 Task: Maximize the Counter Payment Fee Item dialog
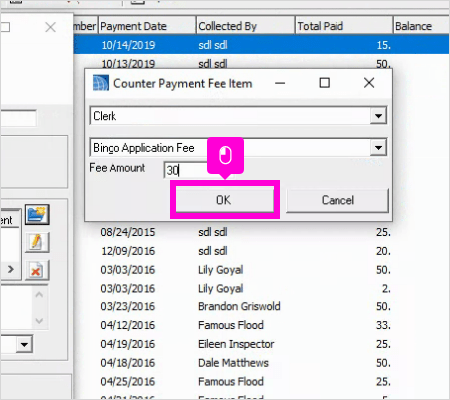tap(325, 83)
